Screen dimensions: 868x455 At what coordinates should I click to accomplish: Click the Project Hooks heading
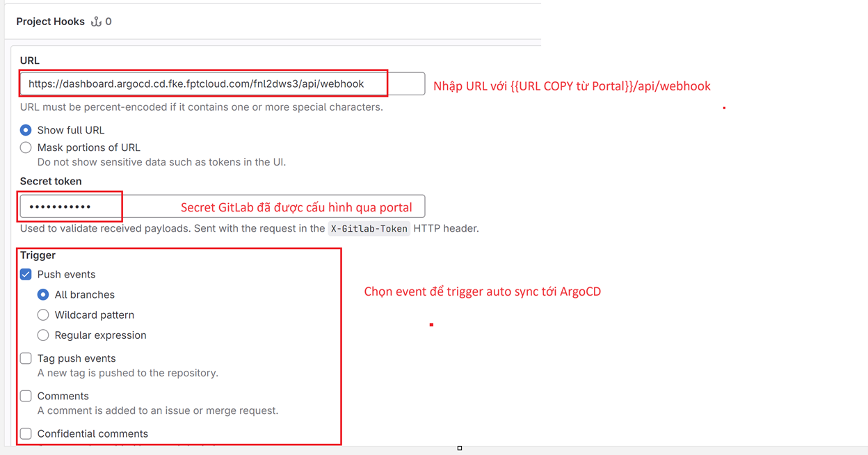click(x=50, y=22)
